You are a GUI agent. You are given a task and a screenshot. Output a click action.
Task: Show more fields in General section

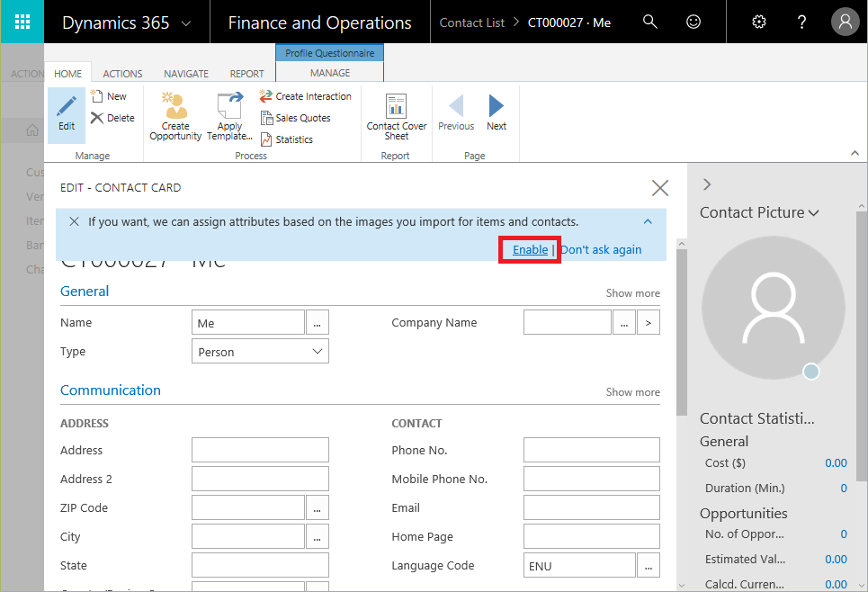click(x=632, y=293)
